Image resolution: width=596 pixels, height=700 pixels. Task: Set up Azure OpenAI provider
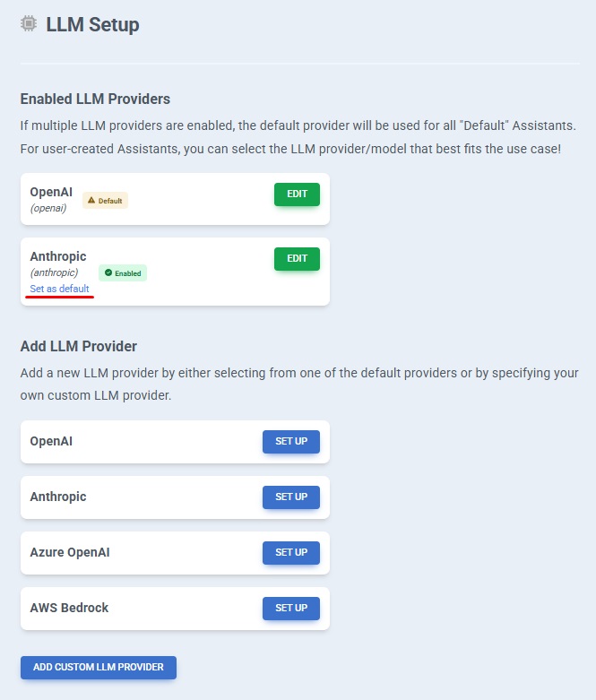pyautogui.click(x=291, y=553)
